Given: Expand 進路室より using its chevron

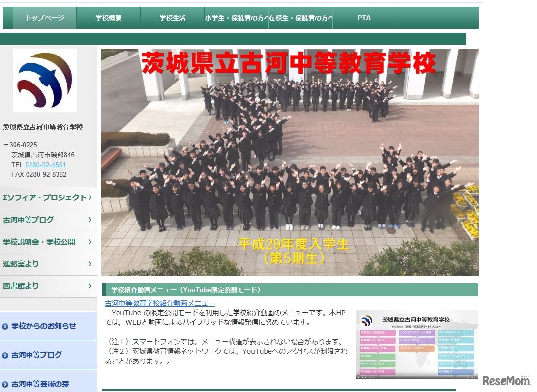Looking at the screenshot, I should click(90, 264).
